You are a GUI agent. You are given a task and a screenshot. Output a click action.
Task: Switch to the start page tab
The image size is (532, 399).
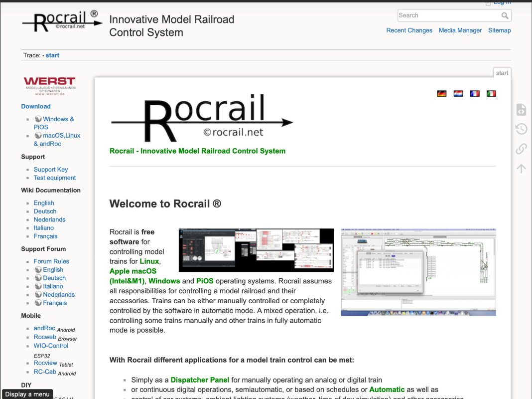tap(502, 72)
